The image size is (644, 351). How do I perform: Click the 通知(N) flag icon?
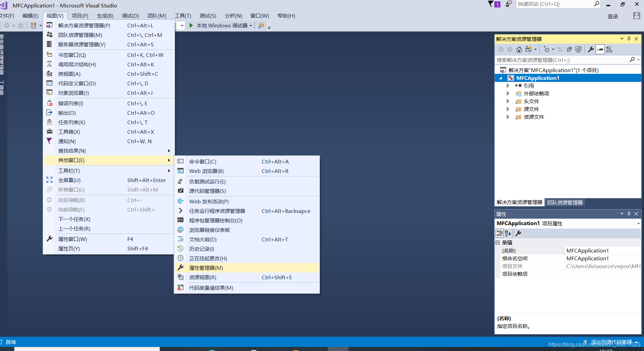coord(49,141)
